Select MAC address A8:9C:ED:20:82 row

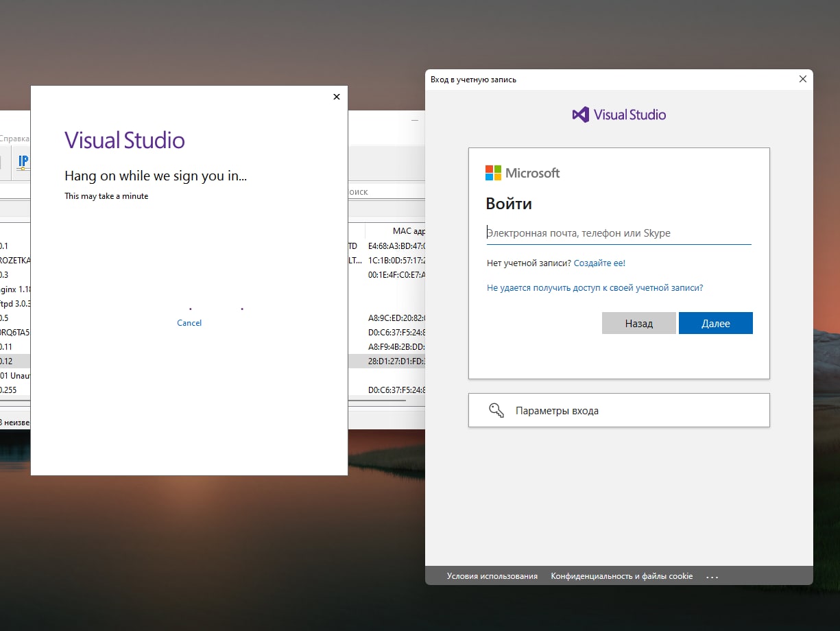[x=396, y=318]
